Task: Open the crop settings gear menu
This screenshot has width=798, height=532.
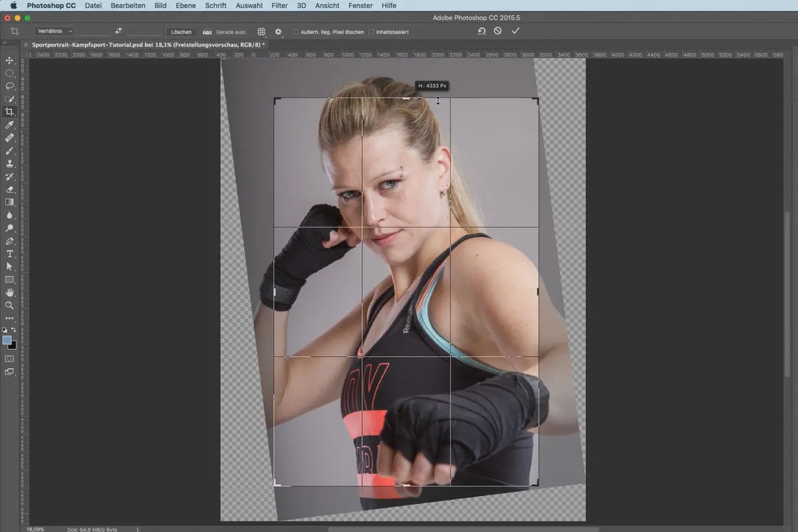Action: pyautogui.click(x=278, y=31)
